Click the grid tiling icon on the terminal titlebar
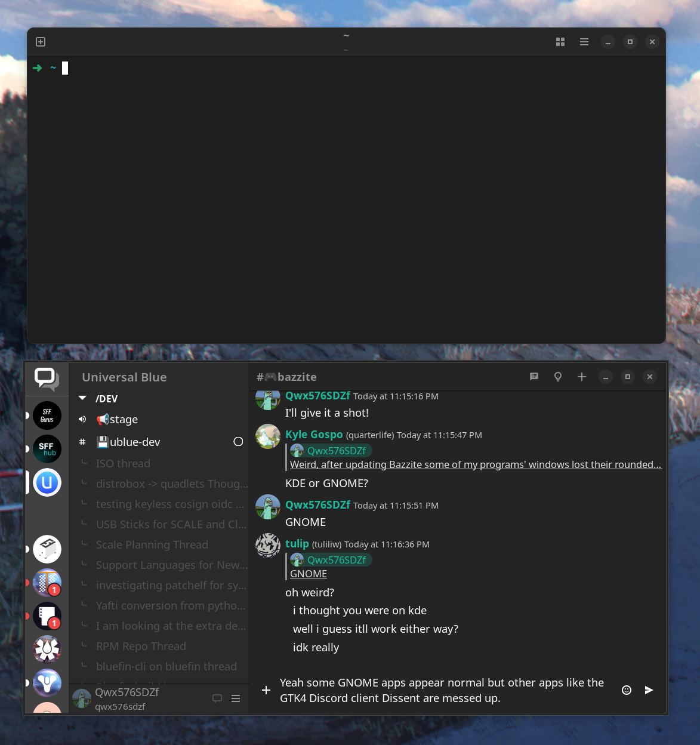This screenshot has height=745, width=700. (560, 42)
